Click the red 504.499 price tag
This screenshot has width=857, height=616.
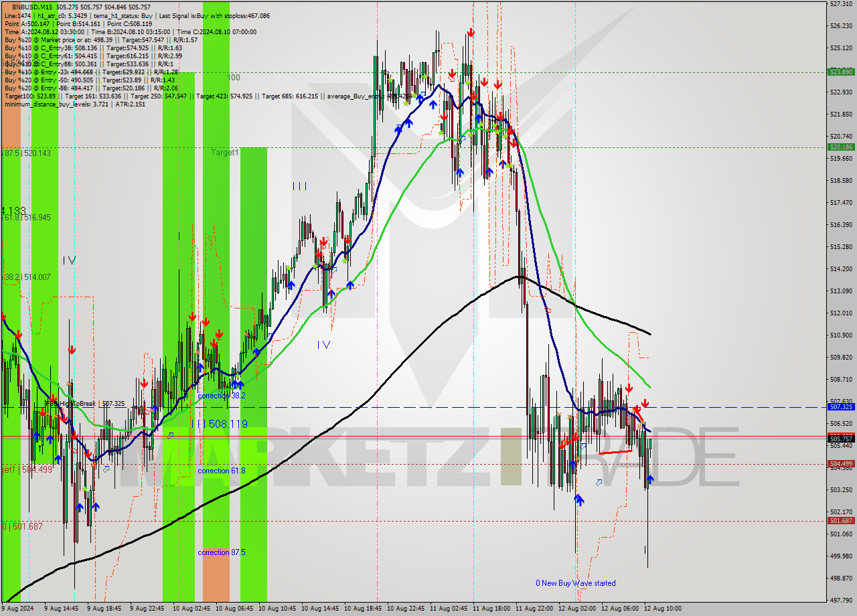tap(841, 463)
